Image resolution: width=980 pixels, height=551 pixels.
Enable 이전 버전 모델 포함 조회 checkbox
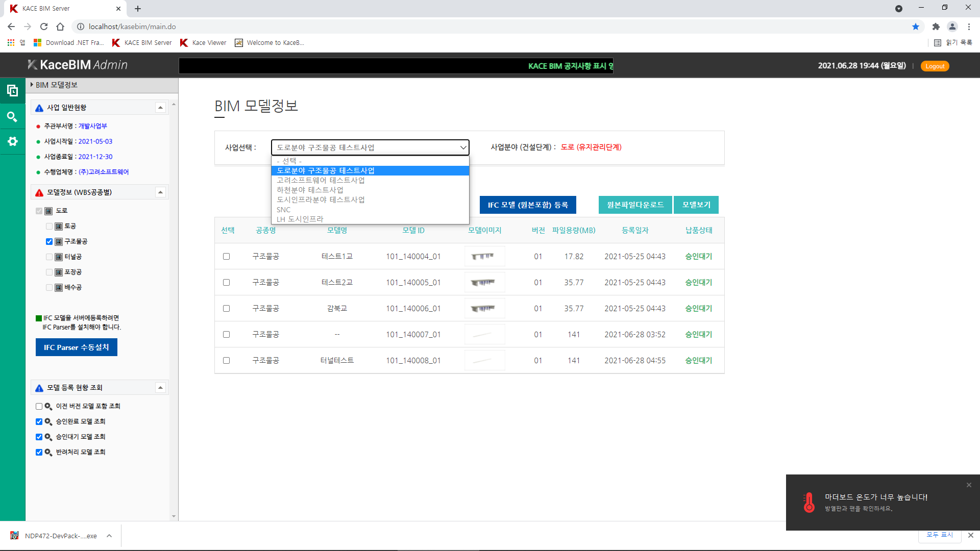tap(39, 407)
